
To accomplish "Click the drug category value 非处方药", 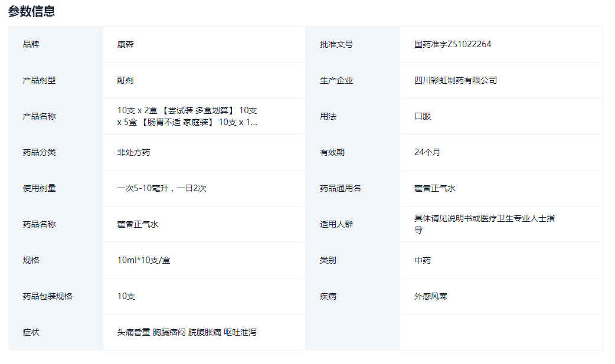I will pyautogui.click(x=134, y=152).
